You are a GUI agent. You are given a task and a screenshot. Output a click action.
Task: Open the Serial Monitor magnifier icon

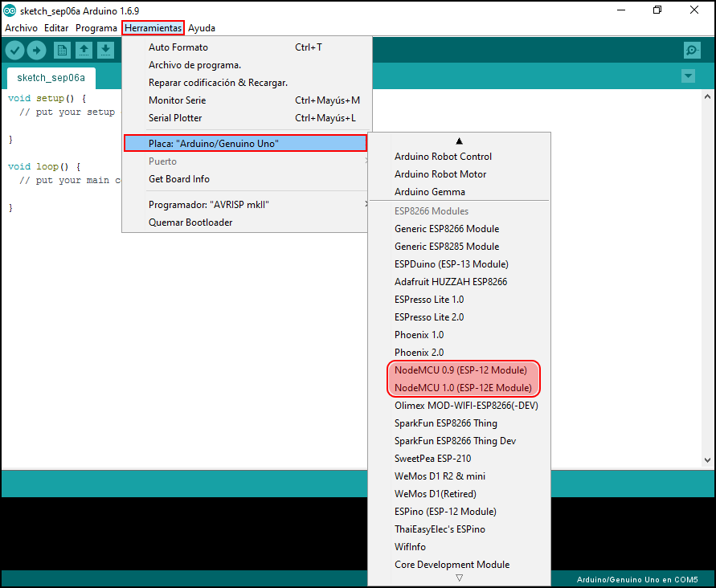(692, 51)
